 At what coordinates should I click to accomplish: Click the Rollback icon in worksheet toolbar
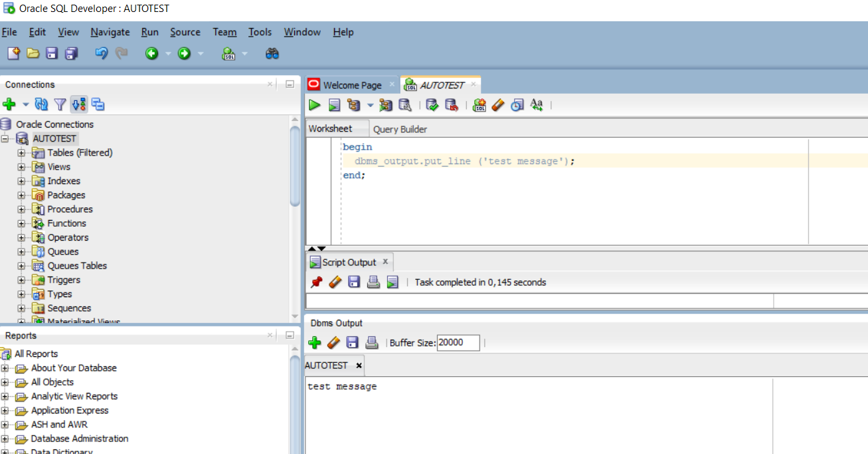452,105
